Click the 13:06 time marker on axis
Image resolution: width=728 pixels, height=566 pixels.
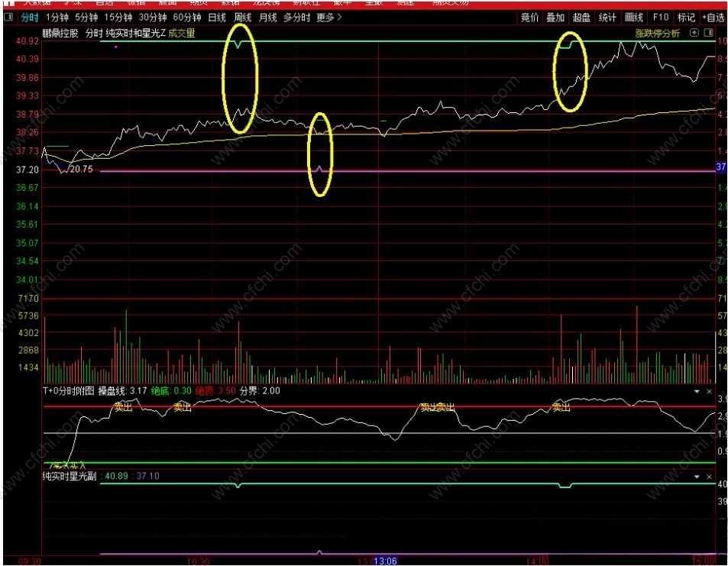[385, 561]
